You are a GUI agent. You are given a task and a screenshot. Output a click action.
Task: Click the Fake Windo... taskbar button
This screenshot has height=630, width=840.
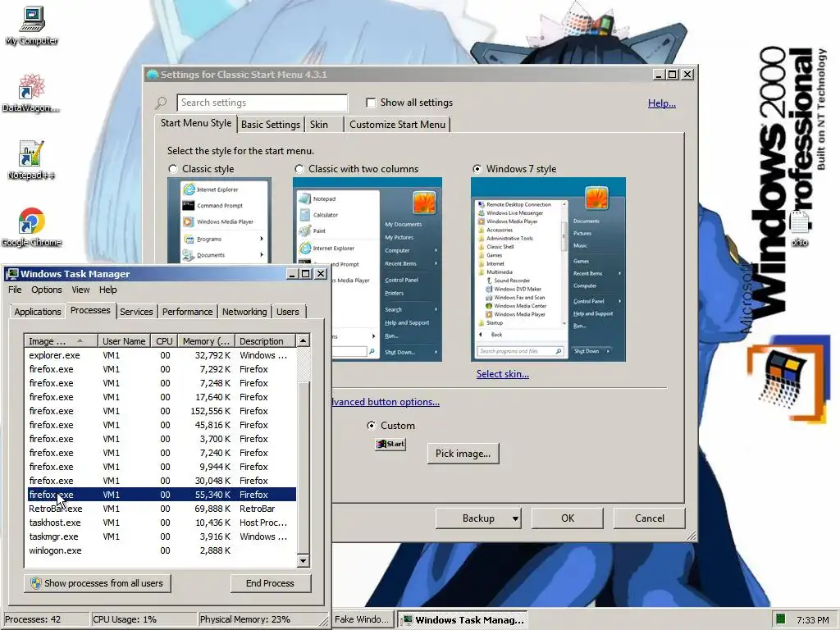point(363,620)
